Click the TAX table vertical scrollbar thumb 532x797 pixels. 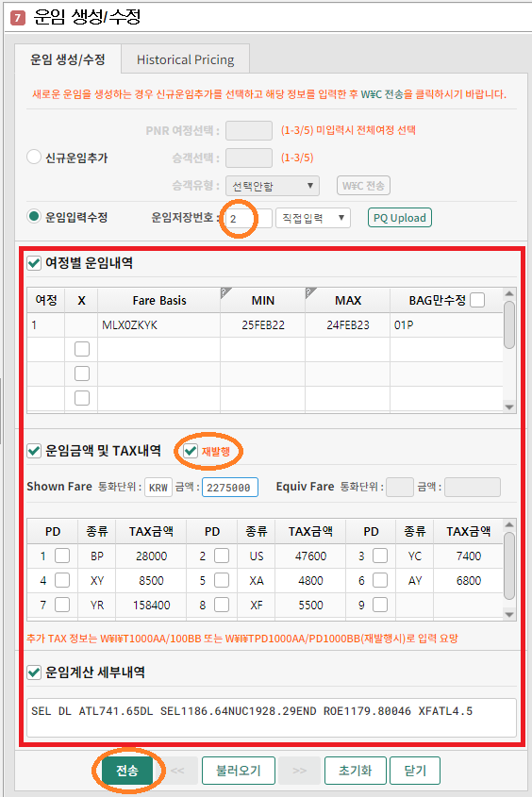coord(509,566)
